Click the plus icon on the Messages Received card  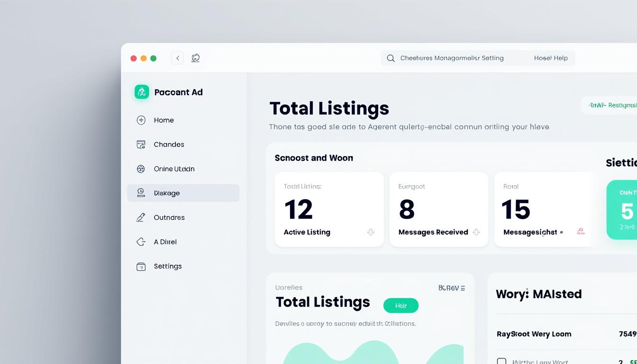[476, 232]
